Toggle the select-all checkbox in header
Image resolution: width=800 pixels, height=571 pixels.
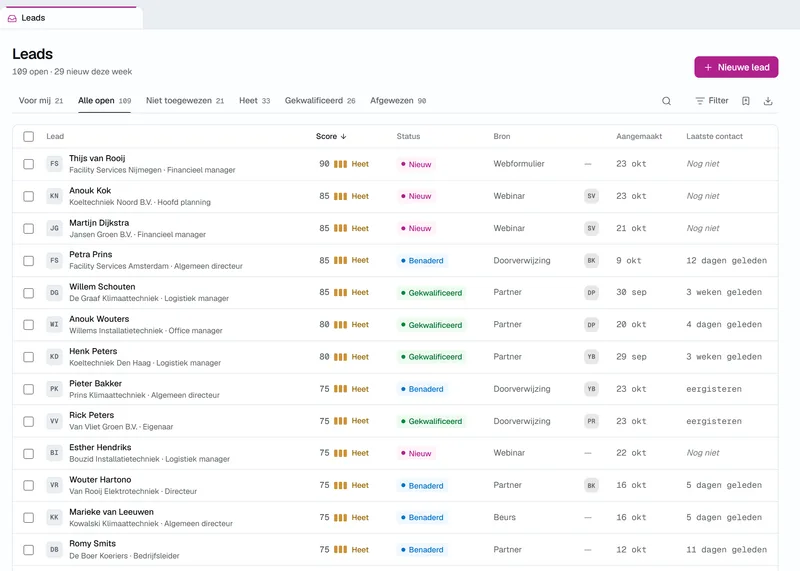[x=29, y=136]
